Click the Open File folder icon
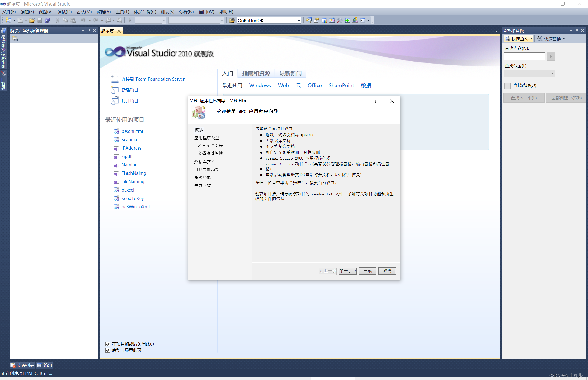This screenshot has height=380, width=588. tap(32, 21)
